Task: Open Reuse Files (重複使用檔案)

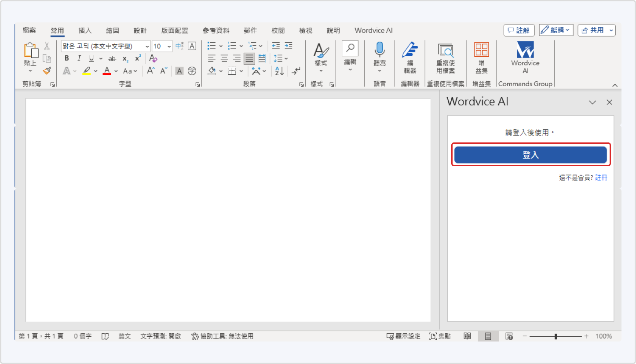Action: tap(446, 57)
